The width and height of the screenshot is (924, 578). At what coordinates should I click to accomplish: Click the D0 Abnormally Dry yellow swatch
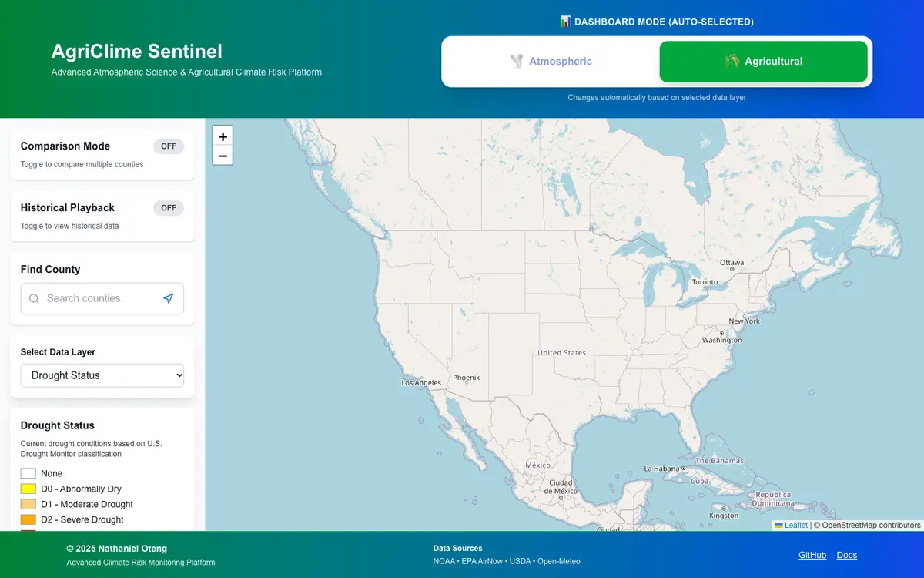pos(28,489)
